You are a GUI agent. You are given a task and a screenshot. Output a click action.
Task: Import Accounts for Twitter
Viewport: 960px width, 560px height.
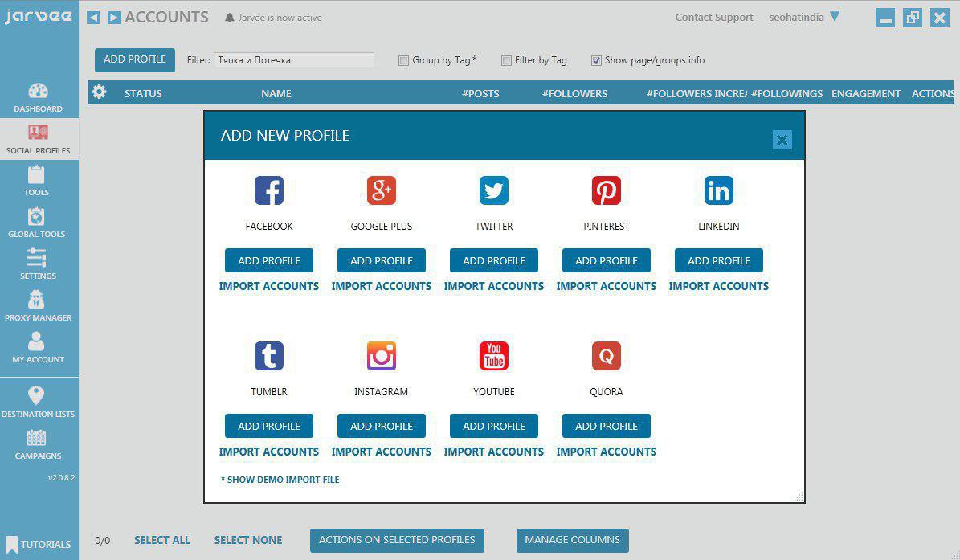point(494,286)
